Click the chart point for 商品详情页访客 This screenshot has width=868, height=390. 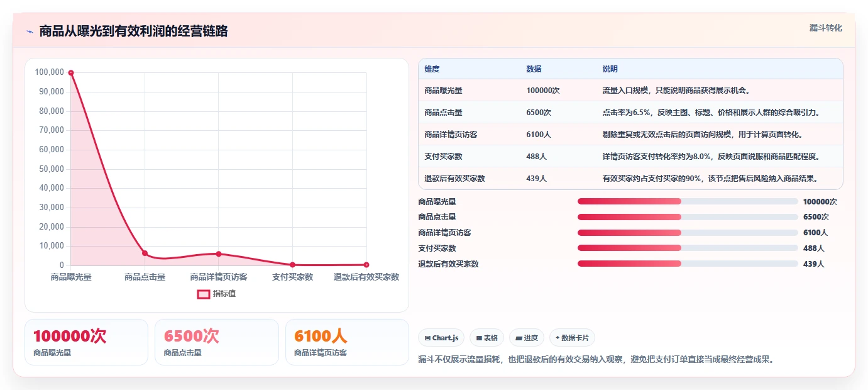pyautogui.click(x=219, y=253)
